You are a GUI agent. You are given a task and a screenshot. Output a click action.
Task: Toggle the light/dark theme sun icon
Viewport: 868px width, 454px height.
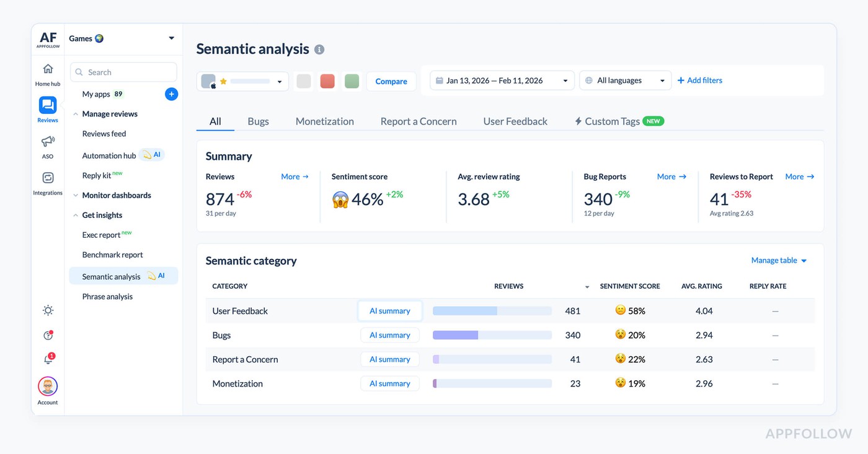point(48,310)
